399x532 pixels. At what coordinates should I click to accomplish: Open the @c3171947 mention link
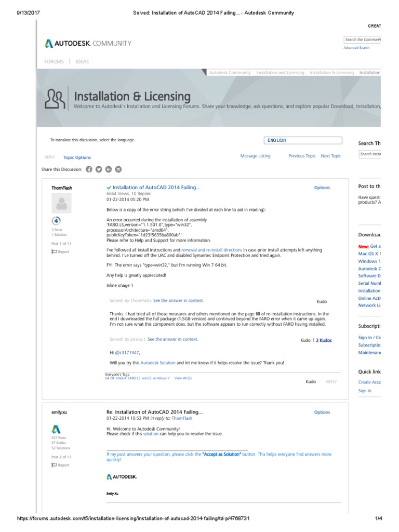[x=127, y=353]
